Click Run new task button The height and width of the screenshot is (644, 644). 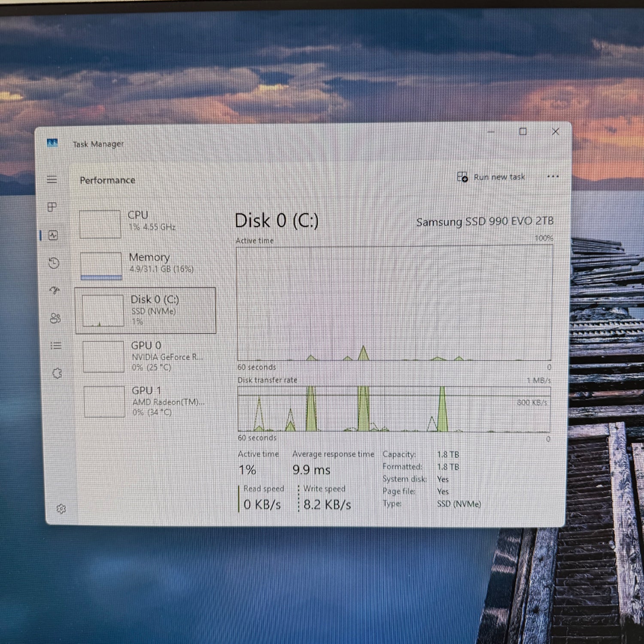click(491, 177)
